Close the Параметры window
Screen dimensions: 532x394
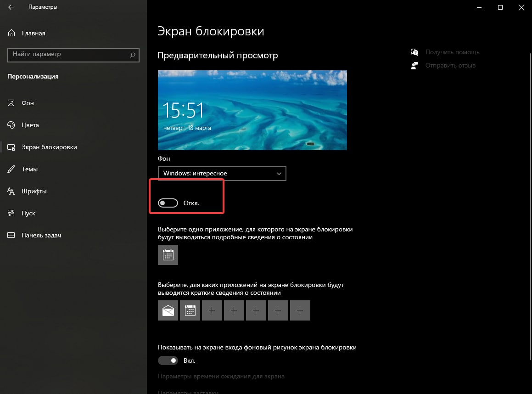tap(521, 7)
